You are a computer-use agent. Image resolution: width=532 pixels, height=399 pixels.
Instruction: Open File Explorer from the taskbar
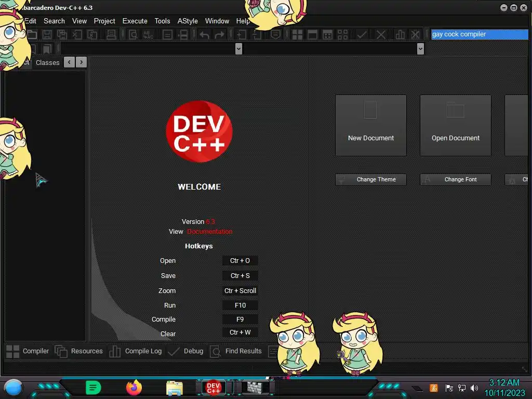click(x=175, y=388)
